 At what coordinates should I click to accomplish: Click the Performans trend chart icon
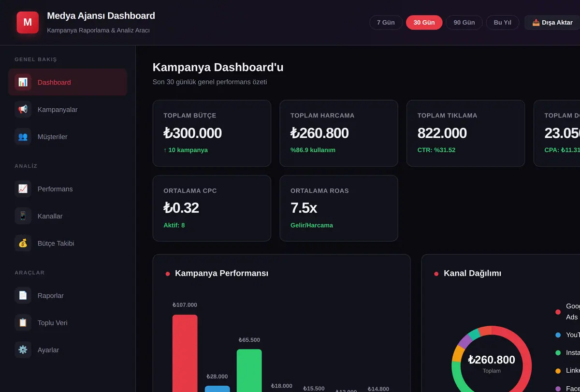pyautogui.click(x=23, y=189)
